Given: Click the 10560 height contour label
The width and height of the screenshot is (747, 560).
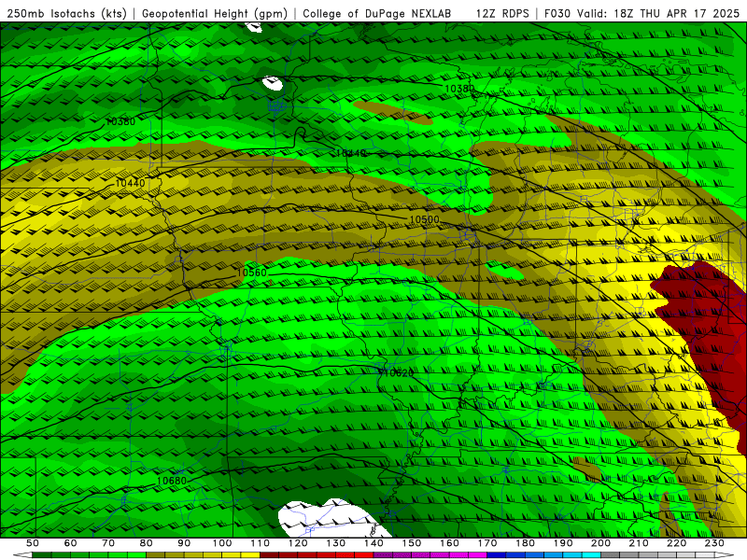Looking at the screenshot, I should (251, 273).
